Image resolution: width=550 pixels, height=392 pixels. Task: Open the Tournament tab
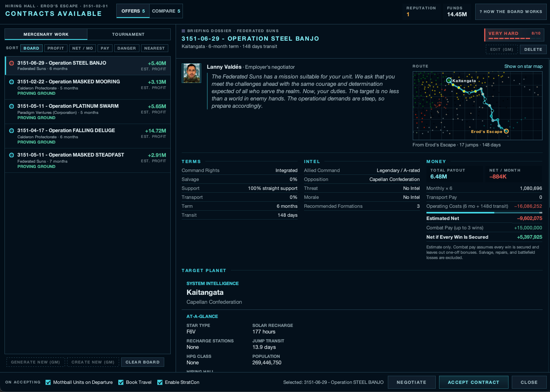[128, 34]
